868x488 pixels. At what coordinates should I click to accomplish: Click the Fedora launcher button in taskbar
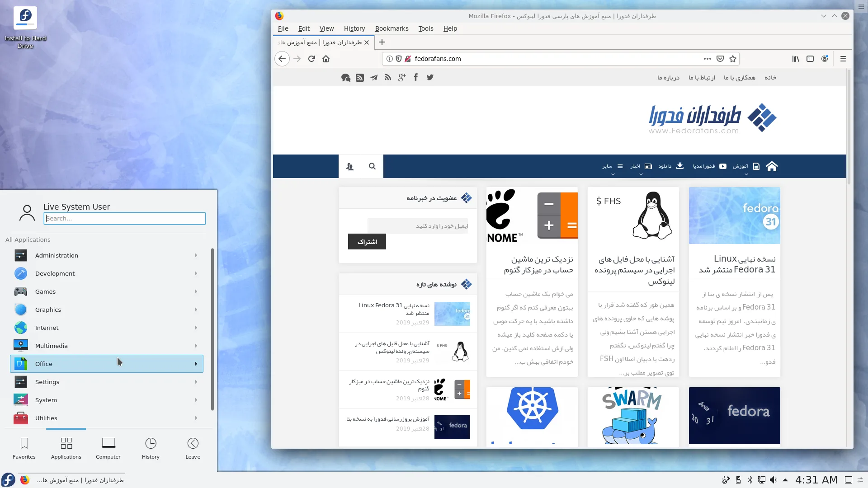(x=8, y=479)
